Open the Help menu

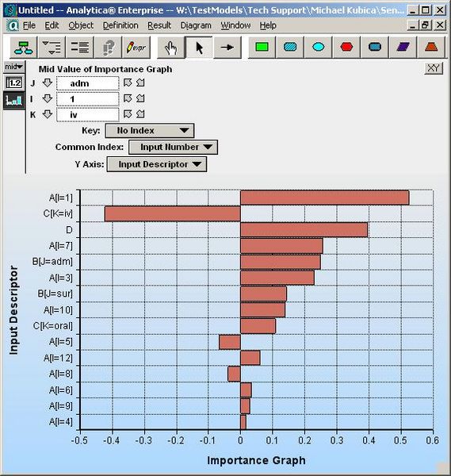[268, 25]
